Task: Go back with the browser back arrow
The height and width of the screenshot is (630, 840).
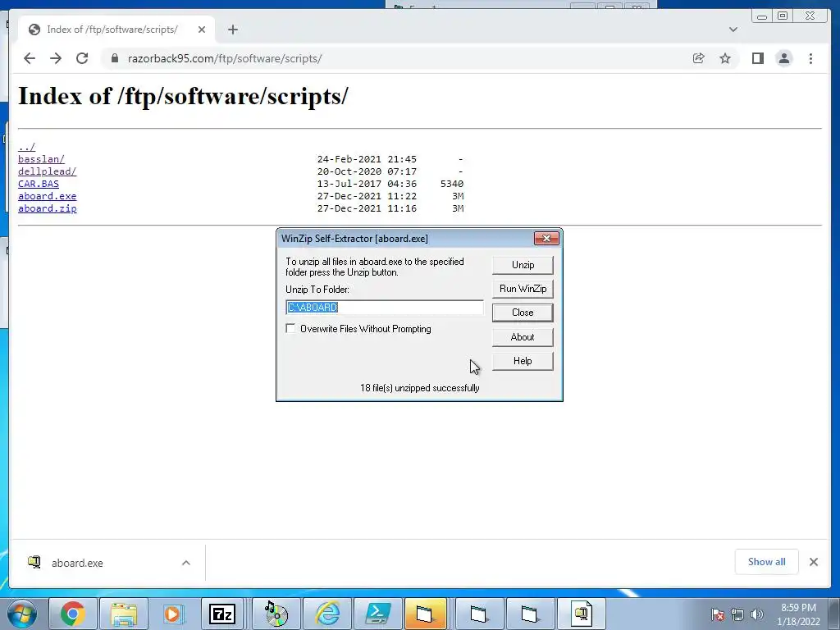Action: [x=30, y=58]
